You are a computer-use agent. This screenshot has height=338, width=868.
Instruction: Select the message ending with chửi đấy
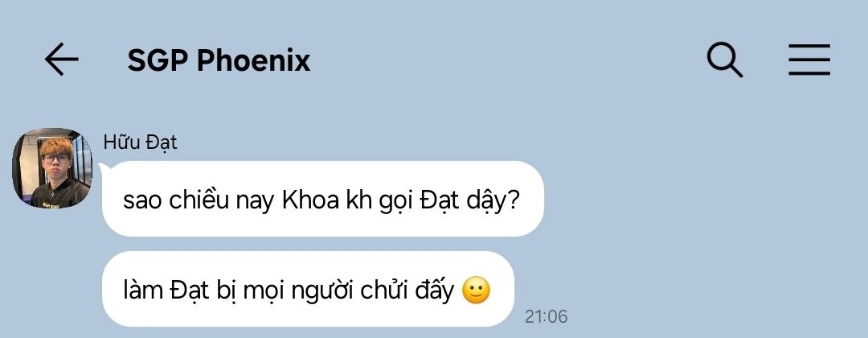pyautogui.click(x=308, y=289)
